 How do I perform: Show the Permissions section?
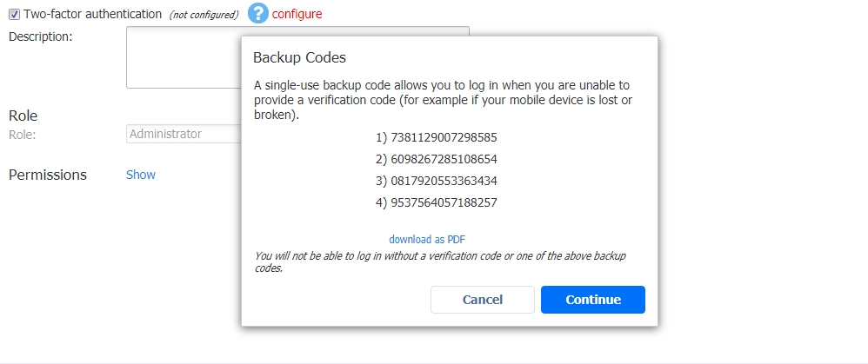click(141, 175)
